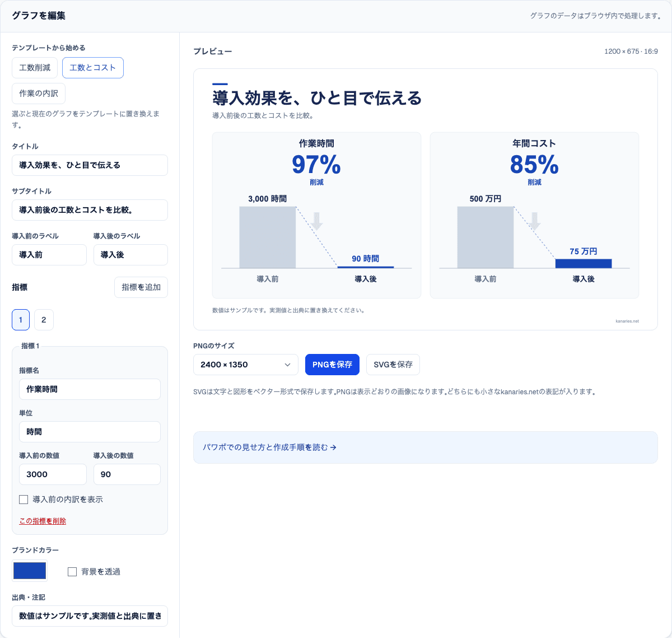Switch to metric tab 2
The height and width of the screenshot is (639, 672).
point(44,320)
